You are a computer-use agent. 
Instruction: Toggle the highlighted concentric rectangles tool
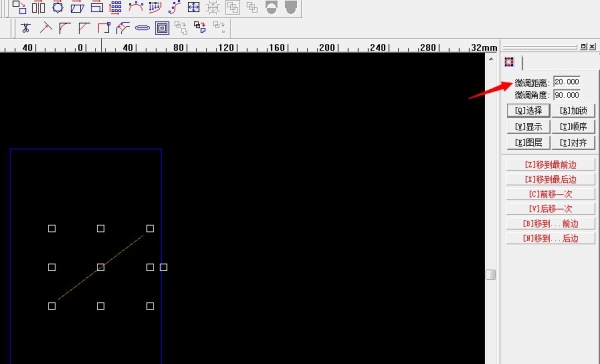[162, 28]
